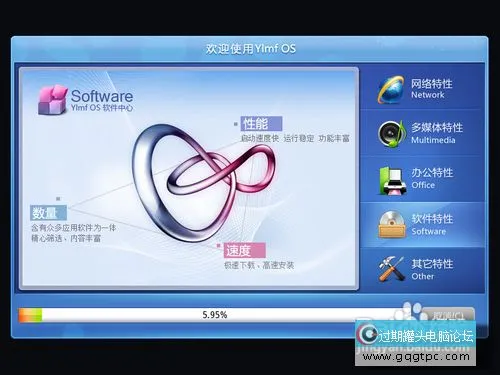Click the 含有众多应用软件为一体 text
The height and width of the screenshot is (375, 500).
(x=73, y=228)
